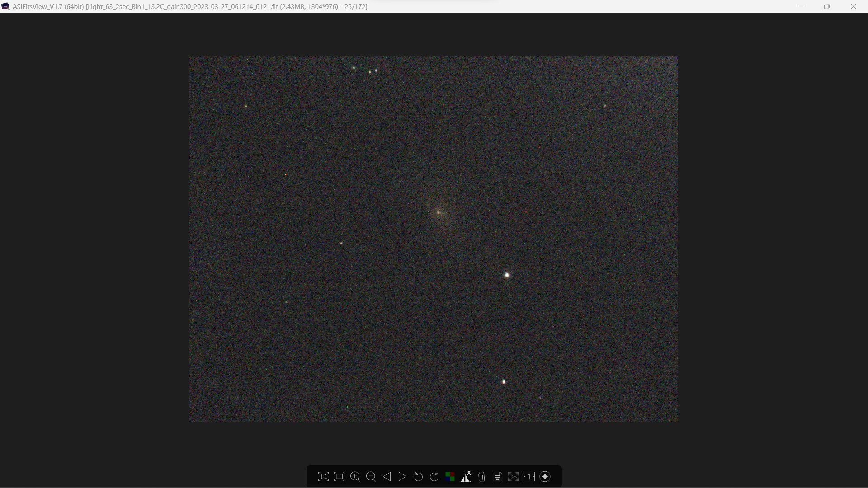Click the galaxy core at image center
Screen dimensions: 868x488
(439, 212)
